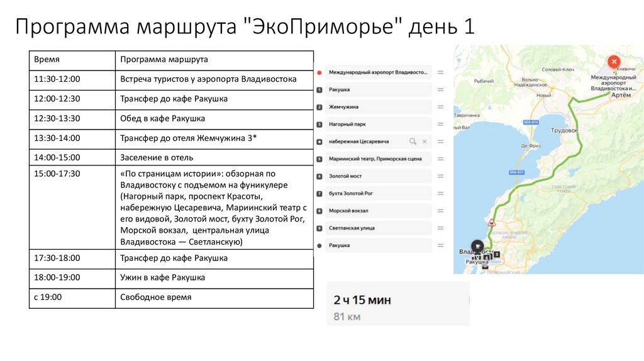Select the Светланская улица route field
644x361 pixels.
(378, 228)
